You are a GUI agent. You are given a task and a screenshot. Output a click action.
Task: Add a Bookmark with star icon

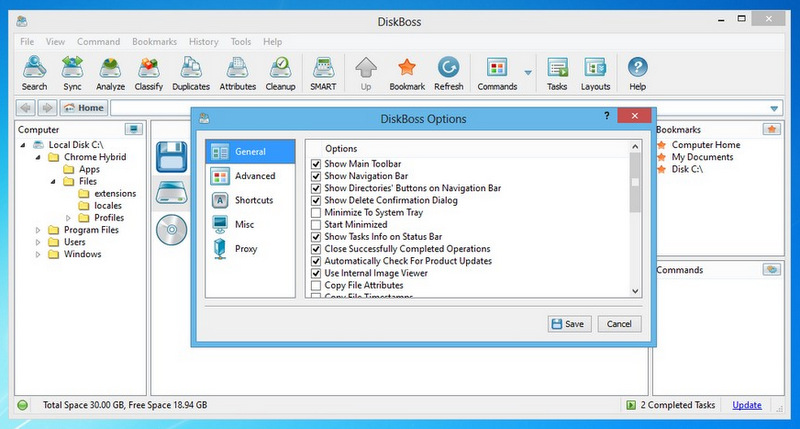tap(407, 73)
